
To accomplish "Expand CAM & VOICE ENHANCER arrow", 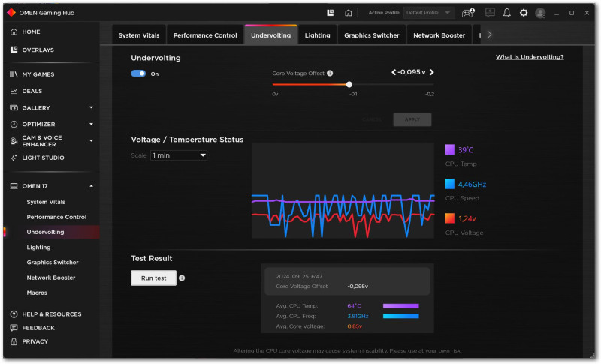I will (x=91, y=140).
